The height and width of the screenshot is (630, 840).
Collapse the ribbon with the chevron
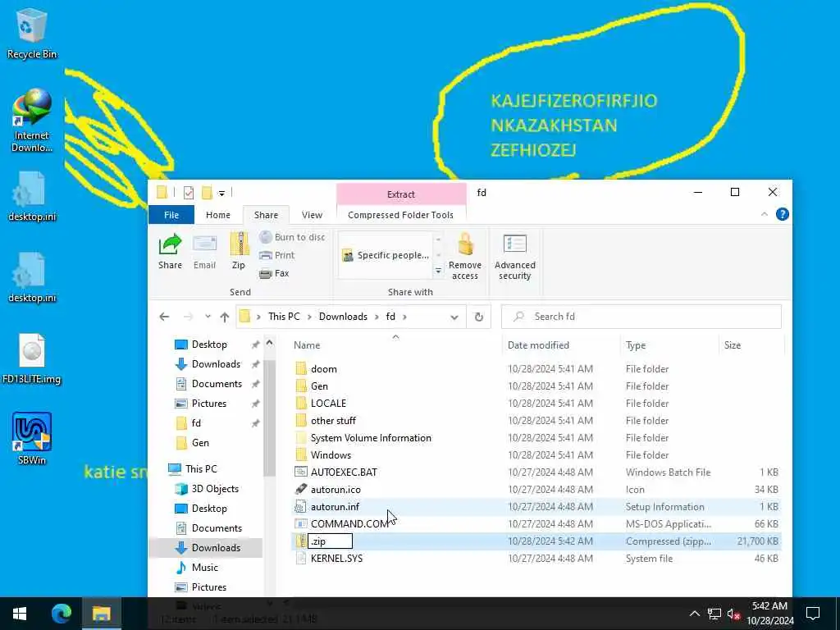(765, 214)
